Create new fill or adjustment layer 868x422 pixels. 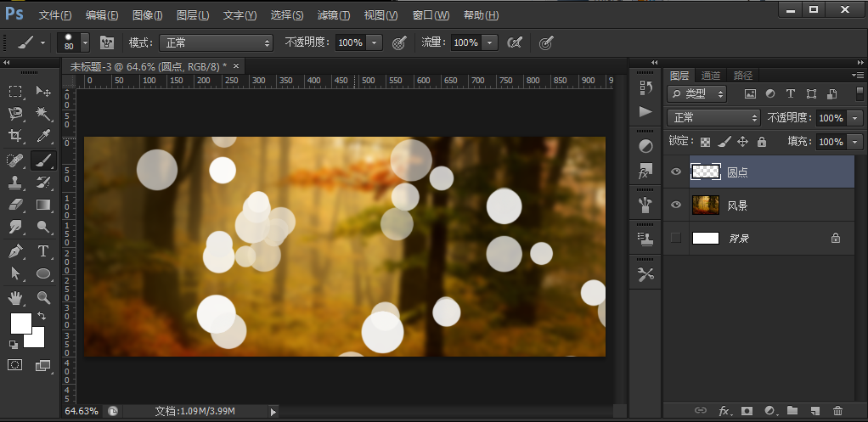[x=770, y=410]
